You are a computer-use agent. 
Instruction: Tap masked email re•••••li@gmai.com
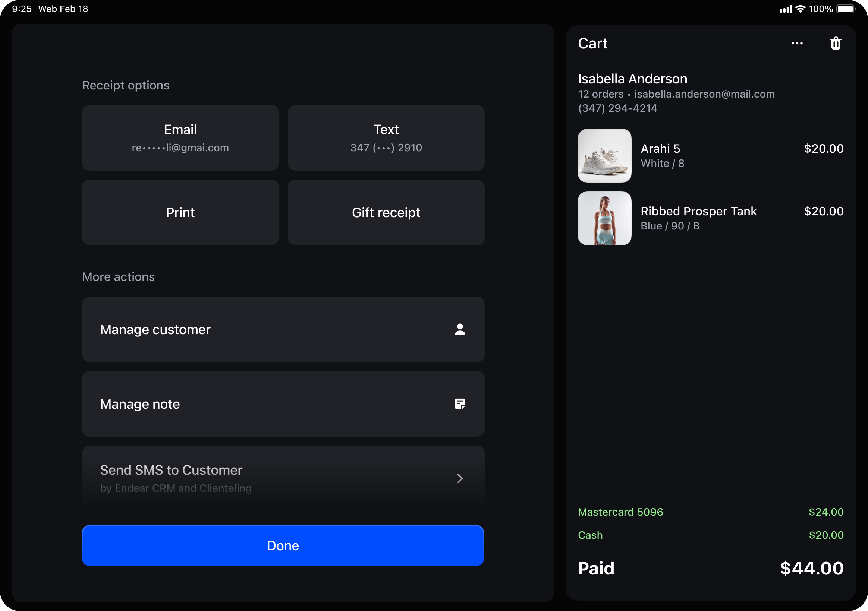pos(180,148)
